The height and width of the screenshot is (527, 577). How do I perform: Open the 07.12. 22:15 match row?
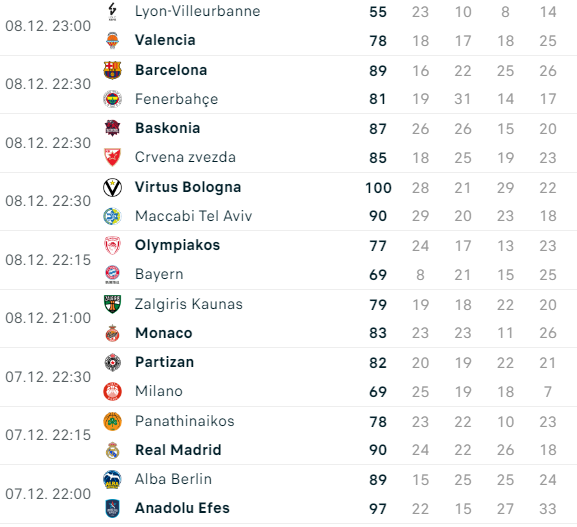click(288, 435)
